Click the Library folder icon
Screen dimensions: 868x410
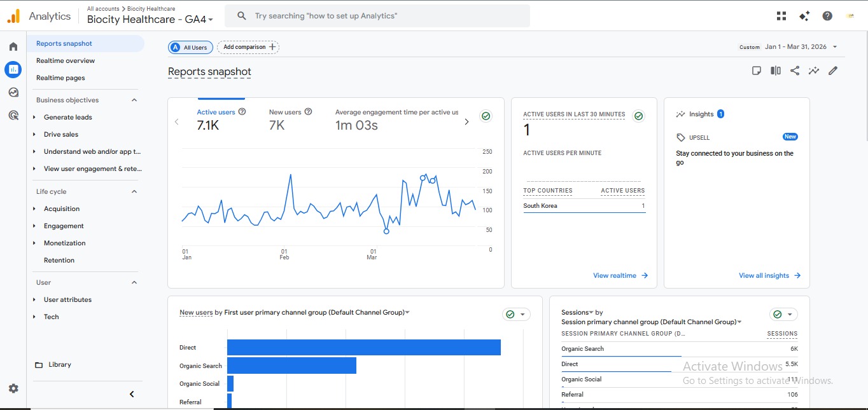[39, 365]
